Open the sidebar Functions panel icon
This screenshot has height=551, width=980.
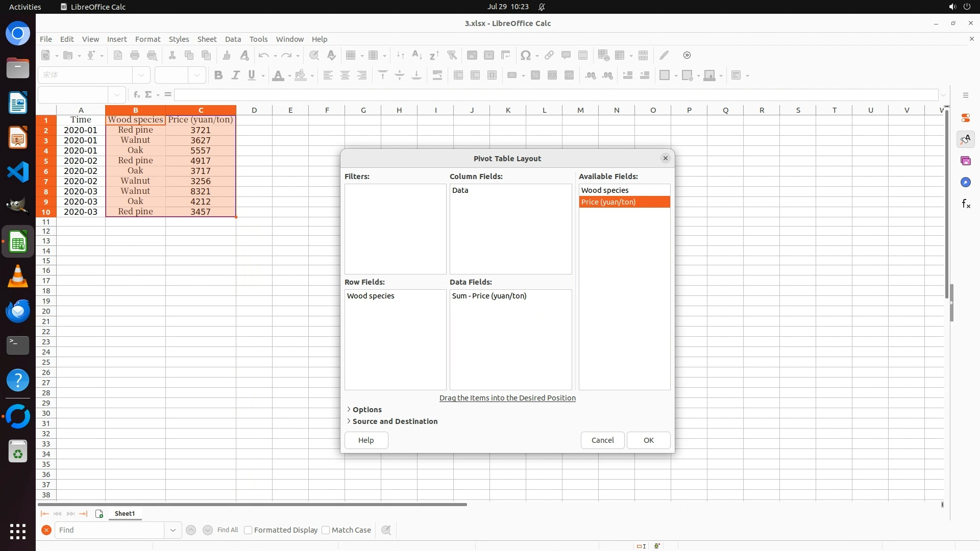(x=965, y=204)
